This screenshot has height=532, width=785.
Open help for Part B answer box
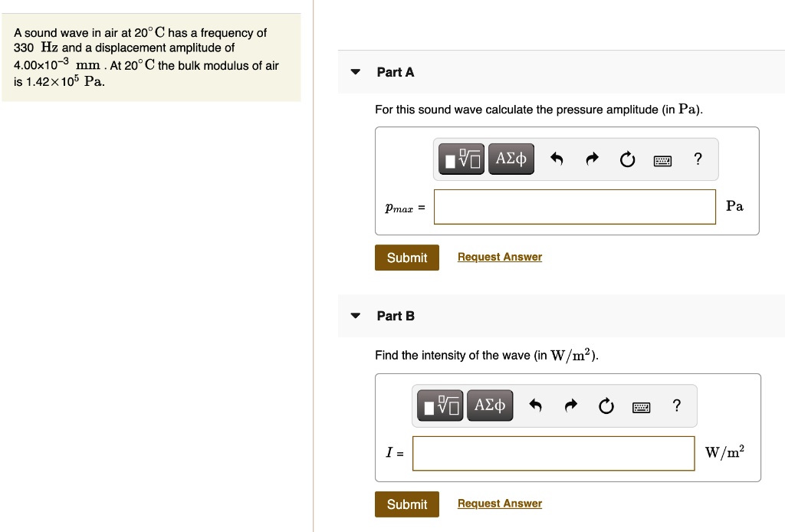pyautogui.click(x=675, y=405)
